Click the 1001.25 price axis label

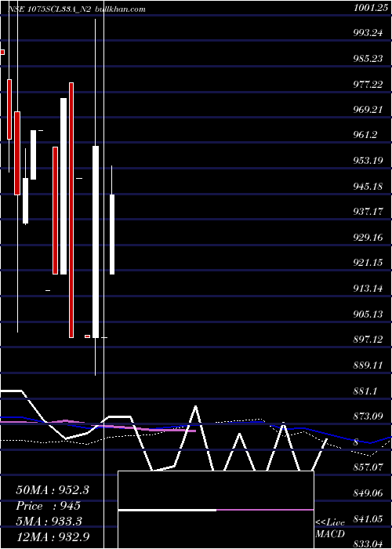pos(370,9)
